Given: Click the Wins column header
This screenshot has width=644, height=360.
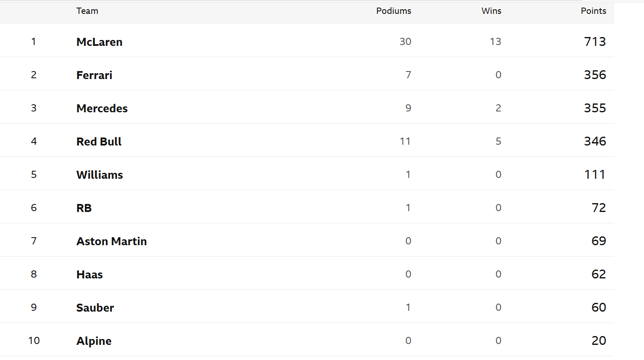Looking at the screenshot, I should (x=491, y=11).
